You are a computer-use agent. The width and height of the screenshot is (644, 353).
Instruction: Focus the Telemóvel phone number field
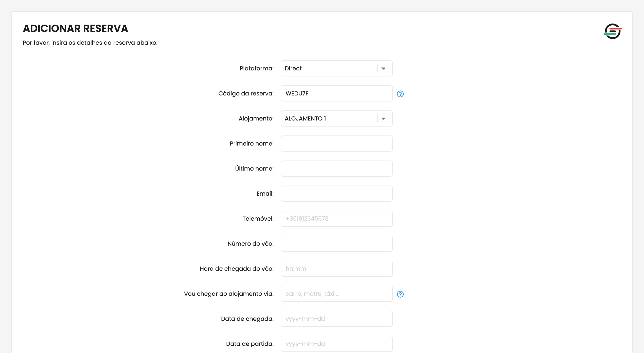click(337, 218)
